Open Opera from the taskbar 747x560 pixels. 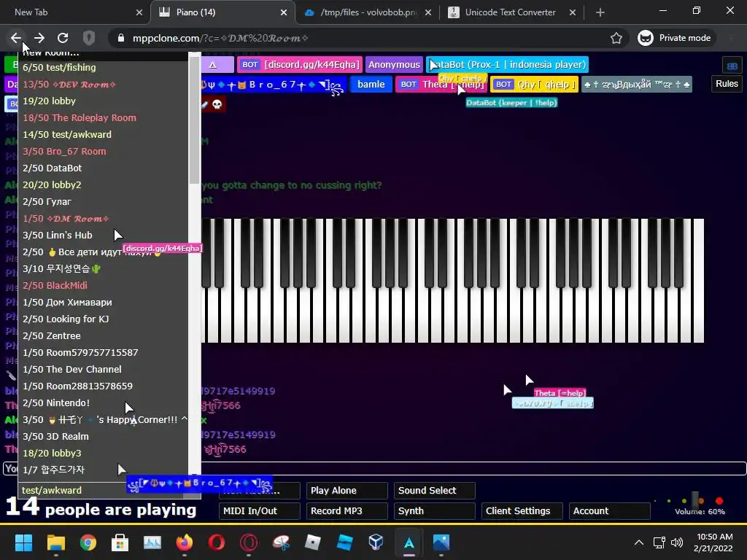[x=216, y=542]
